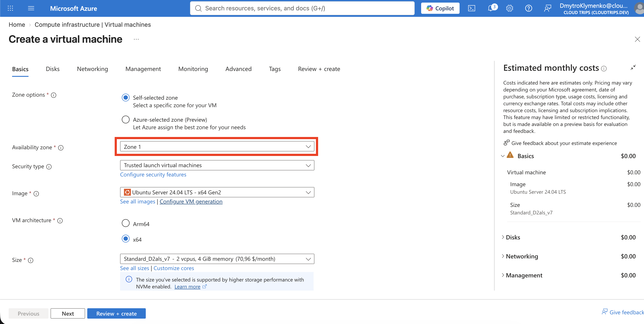This screenshot has width=644, height=324.
Task: Open the notifications bell
Action: (x=491, y=8)
